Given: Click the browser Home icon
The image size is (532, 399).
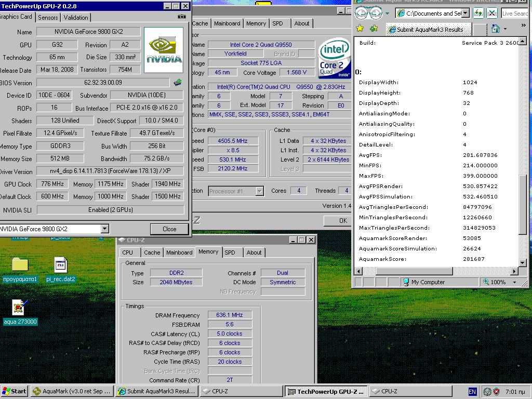Looking at the screenshot, I should (x=496, y=29).
